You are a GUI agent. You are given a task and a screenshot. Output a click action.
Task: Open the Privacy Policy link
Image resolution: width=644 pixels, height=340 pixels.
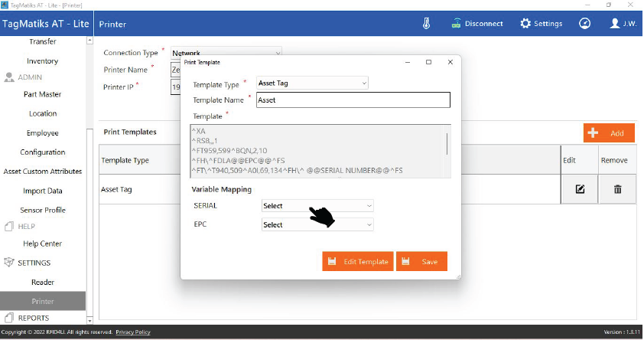point(133,332)
